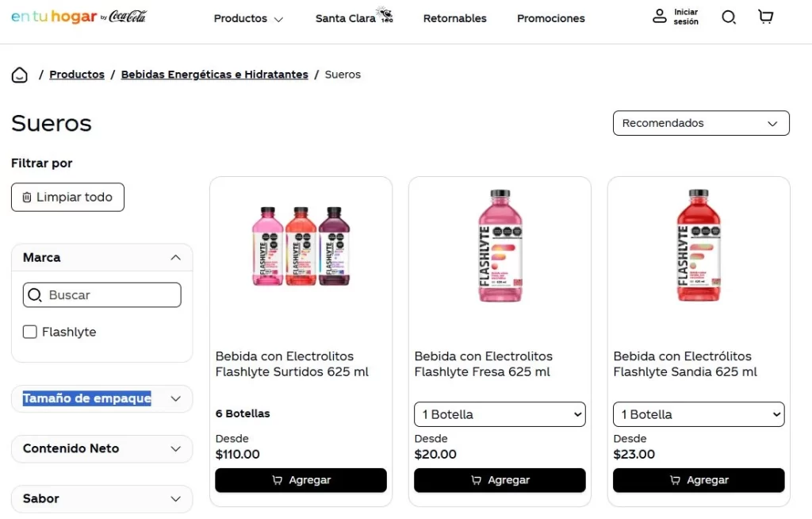Click the Santa Clara brand logo icon
812x519 pixels.
385,15
